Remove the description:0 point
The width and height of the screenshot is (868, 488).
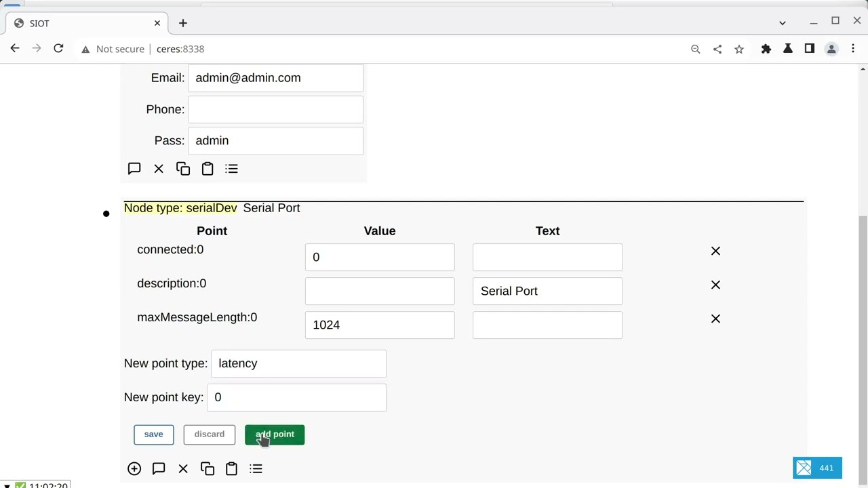pos(715,285)
